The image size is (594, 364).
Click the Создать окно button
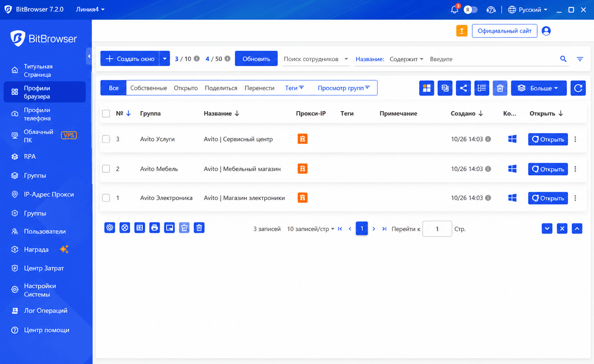[130, 59]
